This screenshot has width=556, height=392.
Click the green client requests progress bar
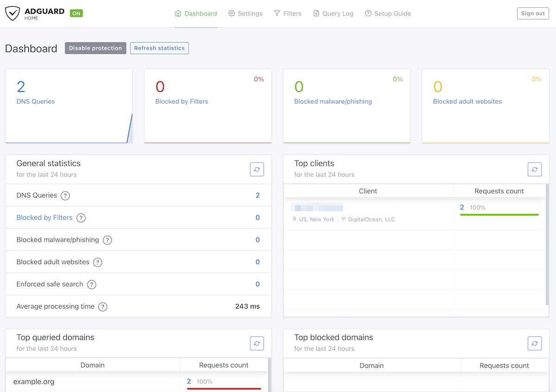499,215
